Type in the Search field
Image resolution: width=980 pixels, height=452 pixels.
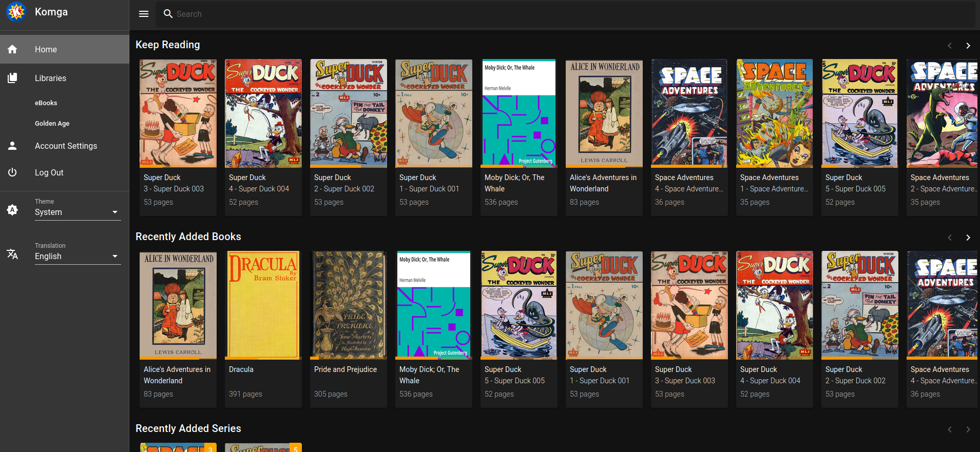(x=565, y=14)
